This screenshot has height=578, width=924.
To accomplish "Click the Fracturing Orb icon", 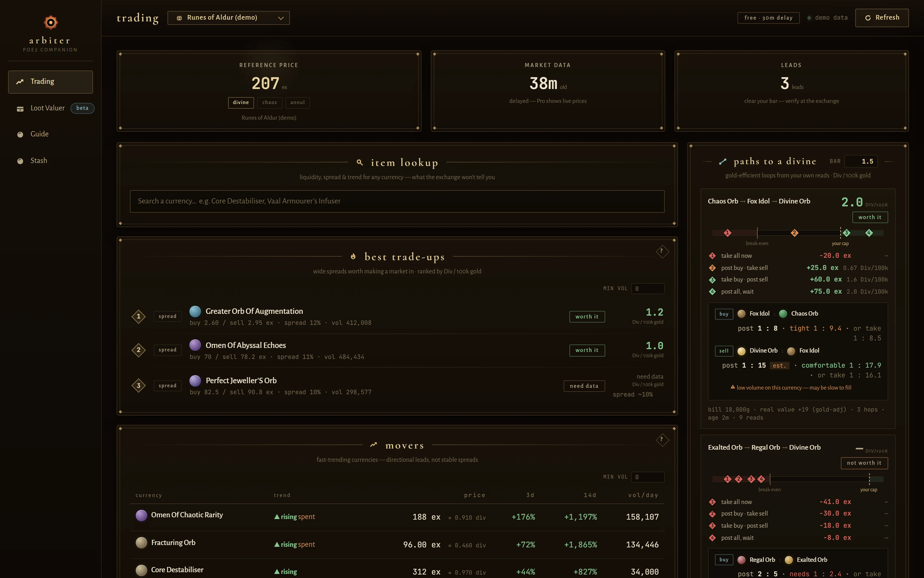I will 141,543.
